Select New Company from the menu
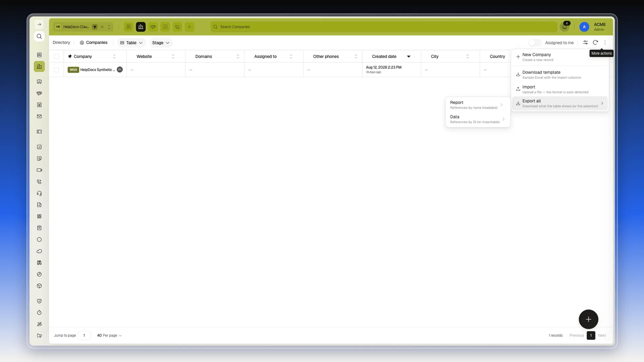Image resolution: width=644 pixels, height=362 pixels. coord(560,57)
